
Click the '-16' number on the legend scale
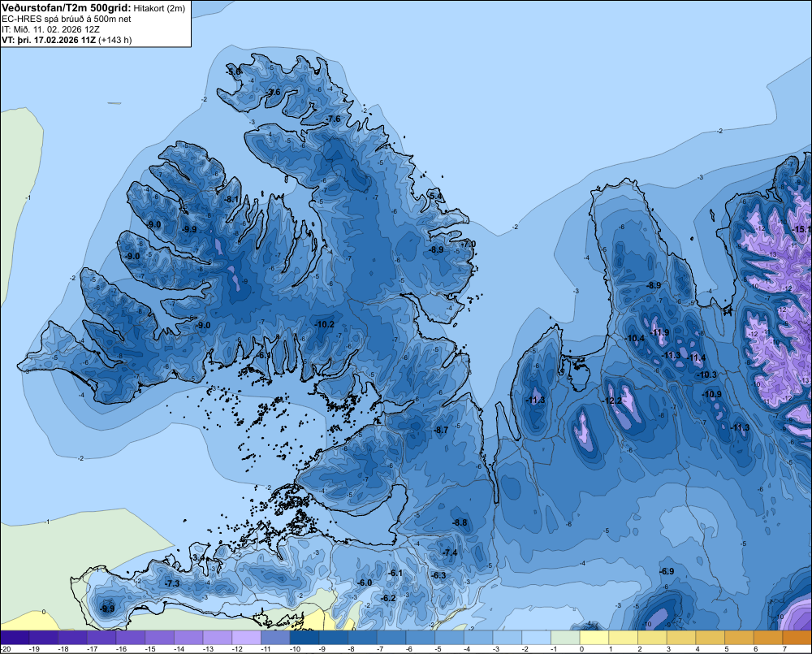click(x=122, y=649)
